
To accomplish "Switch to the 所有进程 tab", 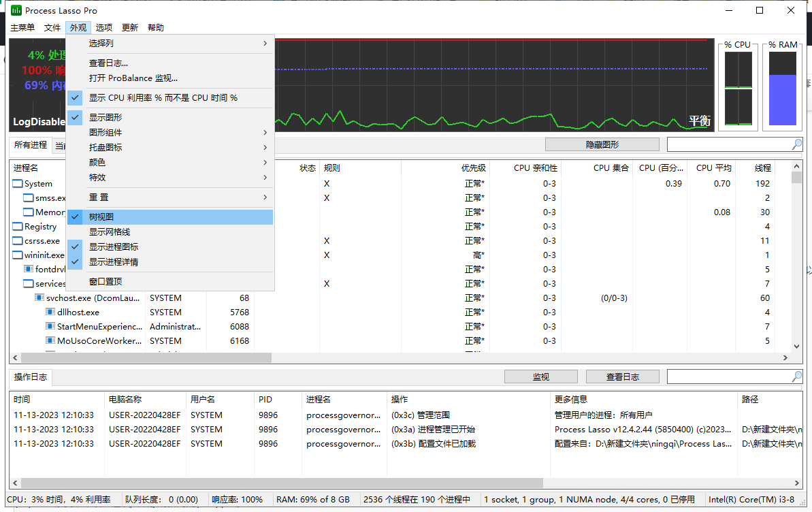I will click(x=31, y=145).
